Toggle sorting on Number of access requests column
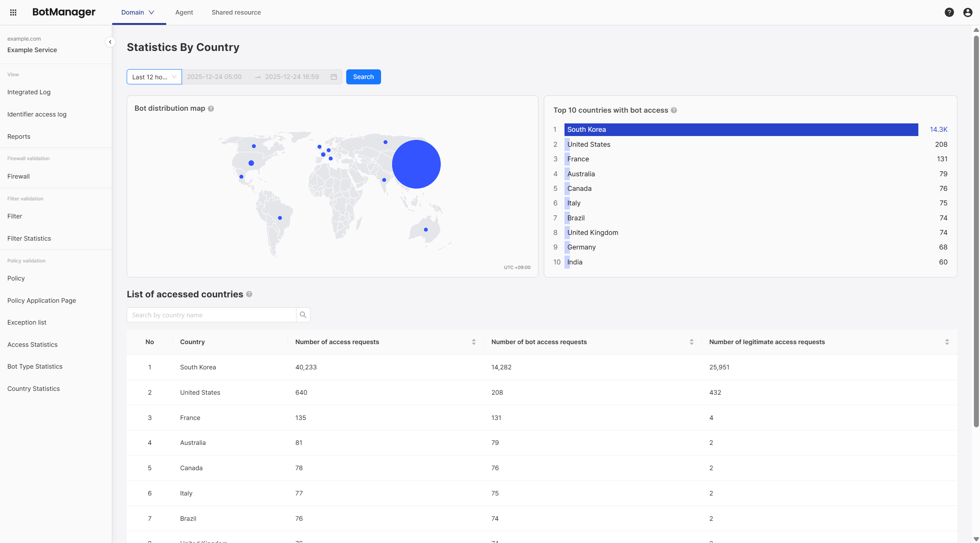 pos(474,341)
